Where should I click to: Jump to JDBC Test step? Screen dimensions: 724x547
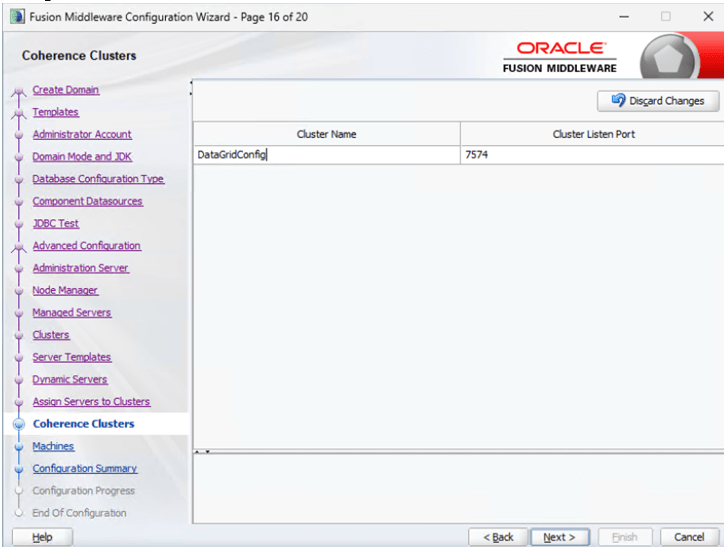pyautogui.click(x=55, y=223)
